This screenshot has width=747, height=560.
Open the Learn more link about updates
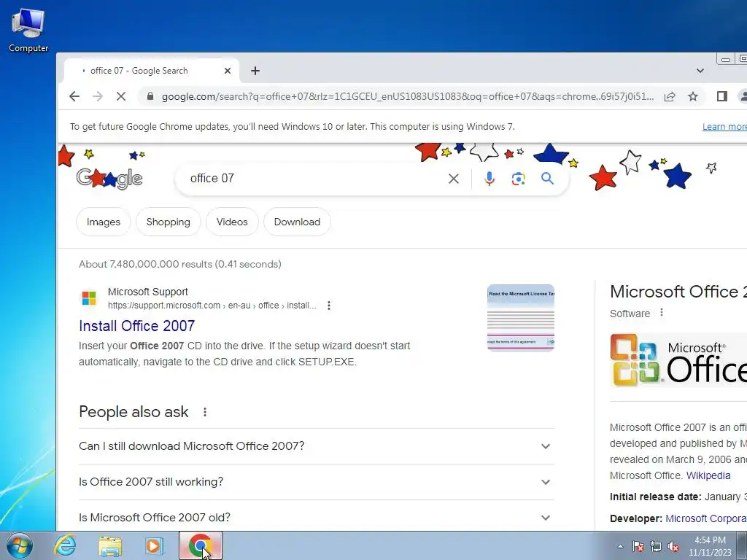tap(724, 127)
